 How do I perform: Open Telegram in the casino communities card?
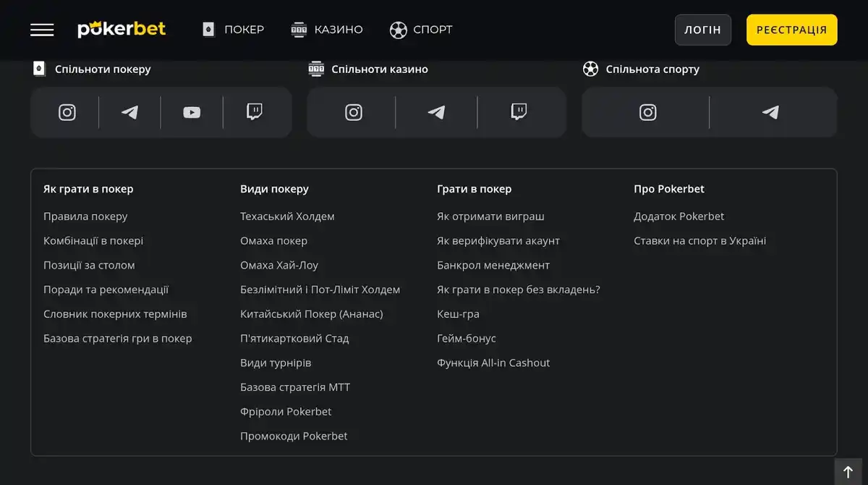point(436,112)
